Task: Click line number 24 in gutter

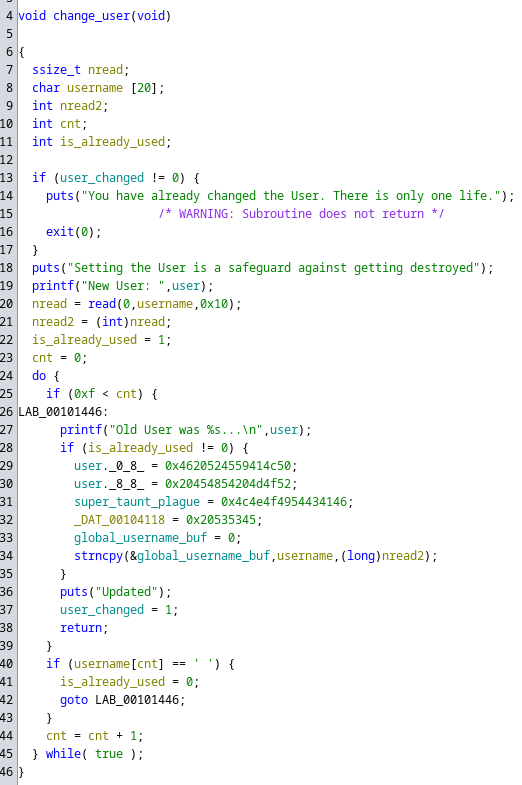Action: coord(7,376)
